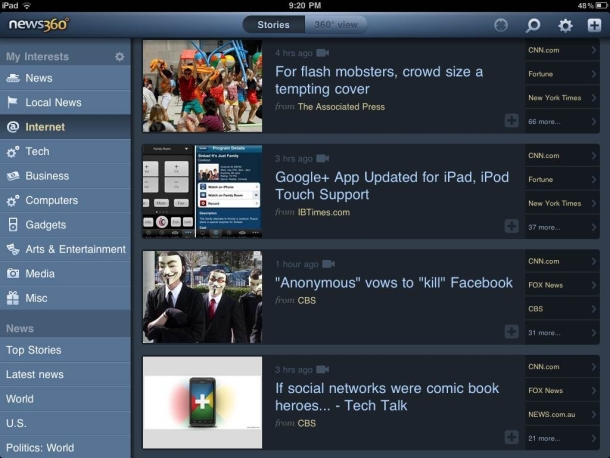Expand 66 more sources for flash mobsters

click(x=562, y=122)
